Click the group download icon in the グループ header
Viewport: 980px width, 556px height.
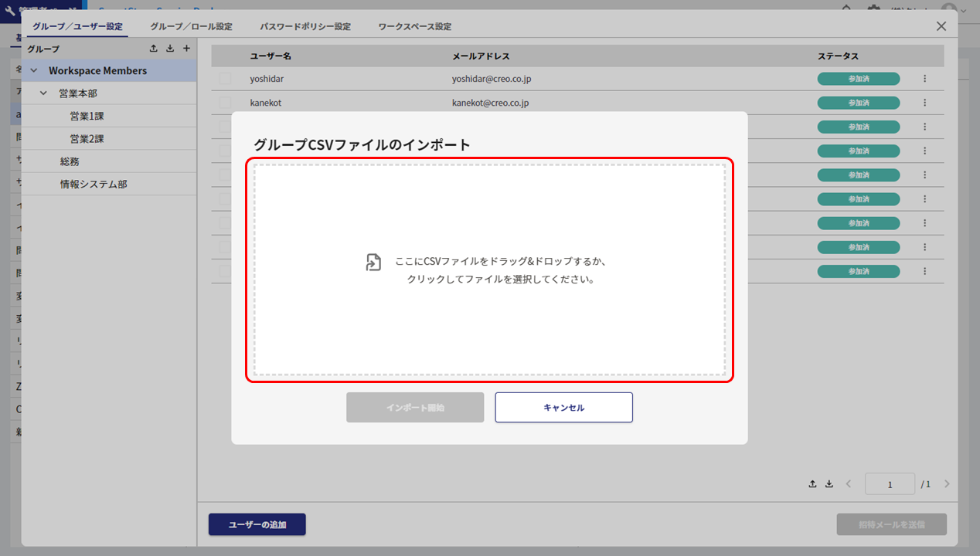pyautogui.click(x=170, y=49)
